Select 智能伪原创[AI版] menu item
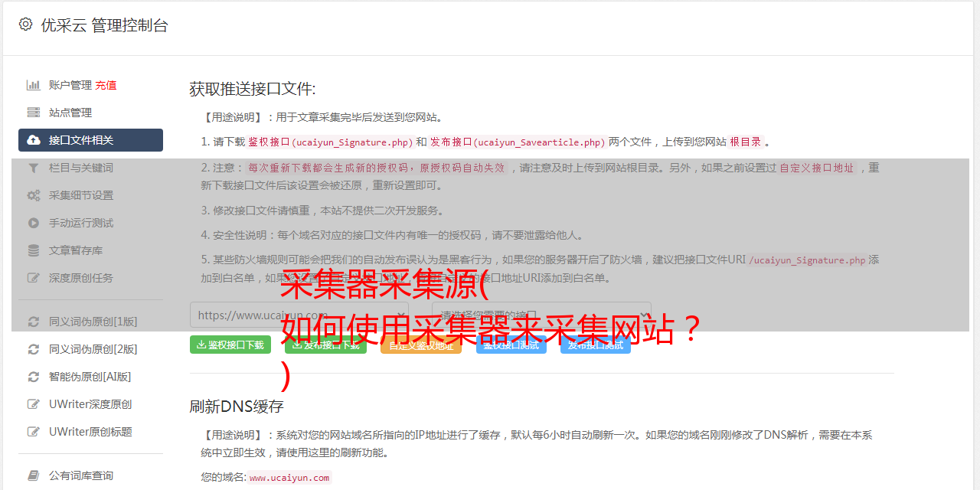Screen dimensions: 980x490 [x=90, y=377]
